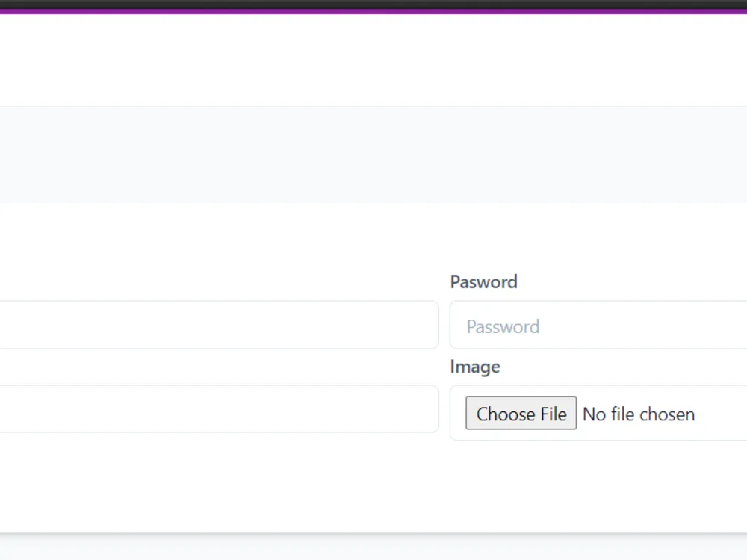Click the 'Image' label

[x=475, y=367]
